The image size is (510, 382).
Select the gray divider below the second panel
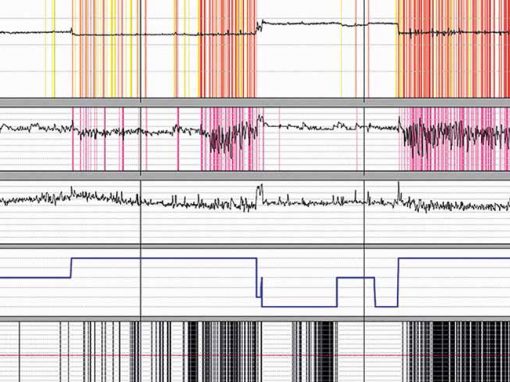pyautogui.click(x=255, y=175)
